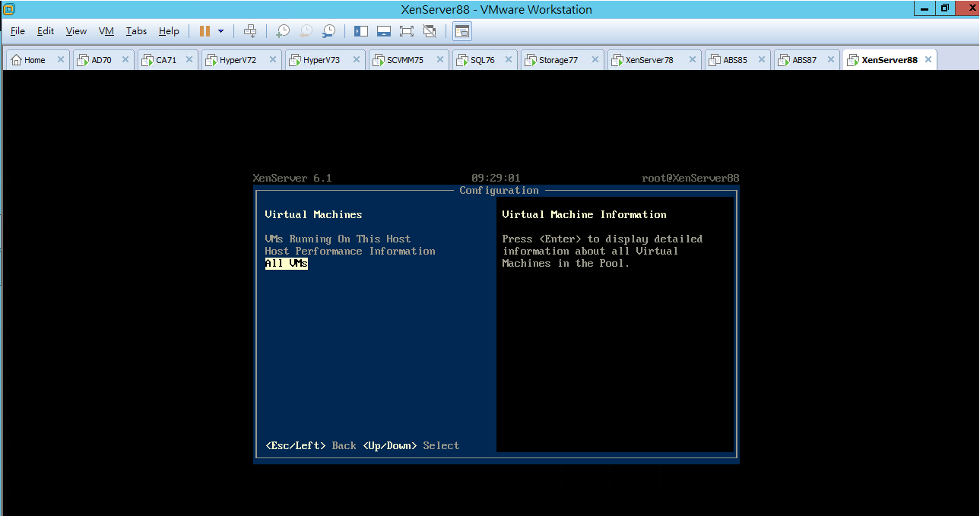The height and width of the screenshot is (516, 980).
Task: Close the ABS87 tab
Action: tap(829, 60)
